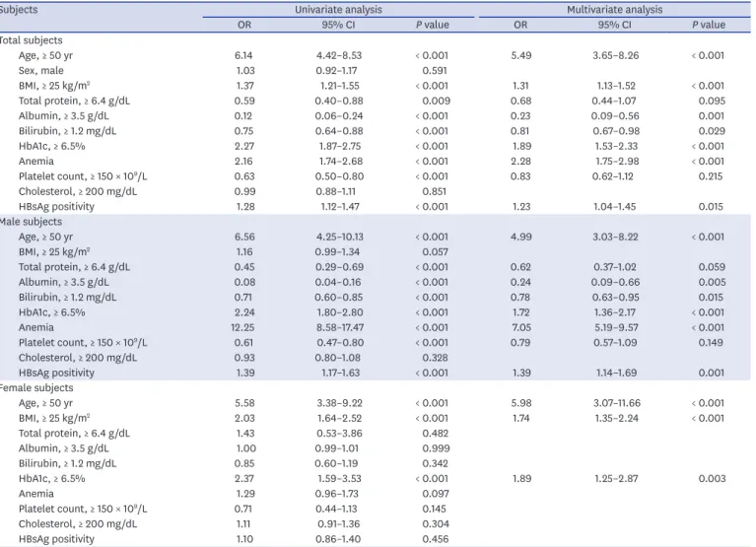
Task: Click the confidence interval 3.03–8.22
Action: click(x=616, y=237)
